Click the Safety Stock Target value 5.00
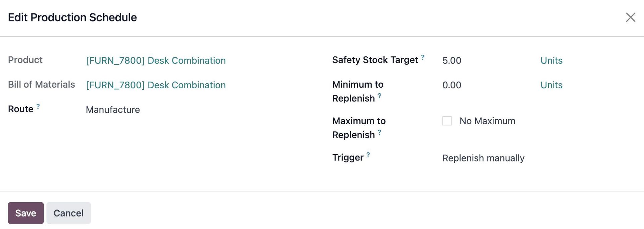The image size is (644, 229). pyautogui.click(x=452, y=61)
